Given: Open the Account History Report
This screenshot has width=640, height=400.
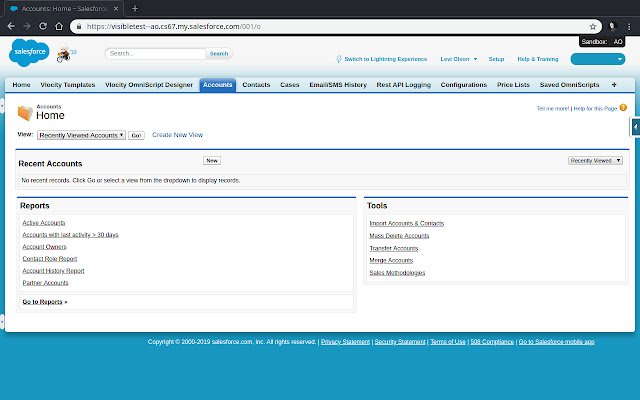Looking at the screenshot, I should [53, 271].
